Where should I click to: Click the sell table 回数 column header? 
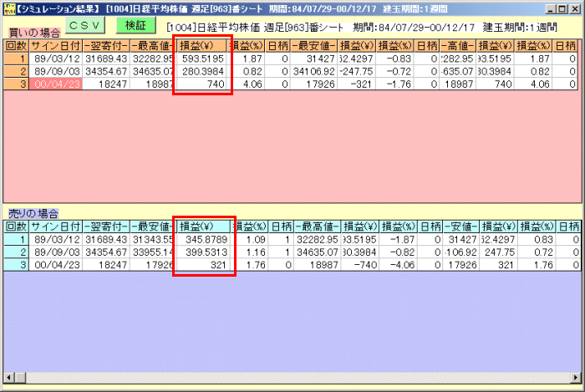[x=17, y=227]
